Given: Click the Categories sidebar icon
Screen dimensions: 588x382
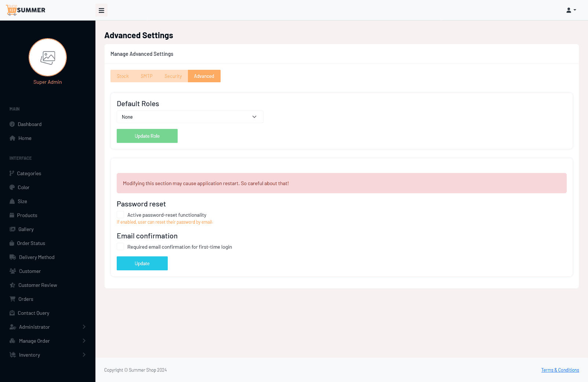Looking at the screenshot, I should [x=12, y=173].
